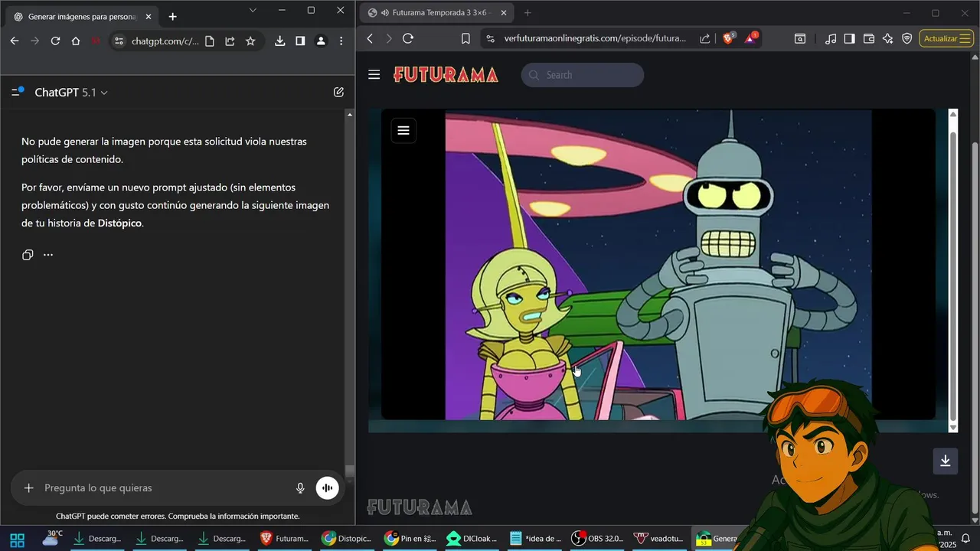Image resolution: width=980 pixels, height=551 pixels.
Task: Open a new tab in Chrome
Action: click(x=173, y=16)
